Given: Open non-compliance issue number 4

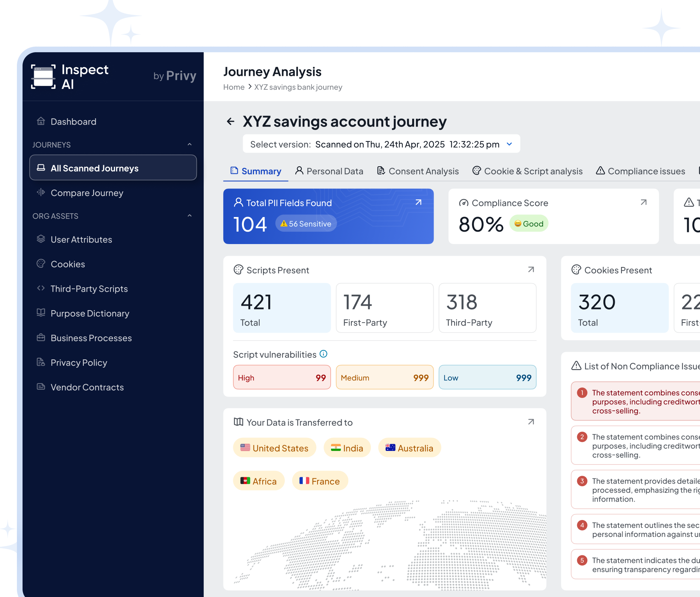Looking at the screenshot, I should pos(635,529).
